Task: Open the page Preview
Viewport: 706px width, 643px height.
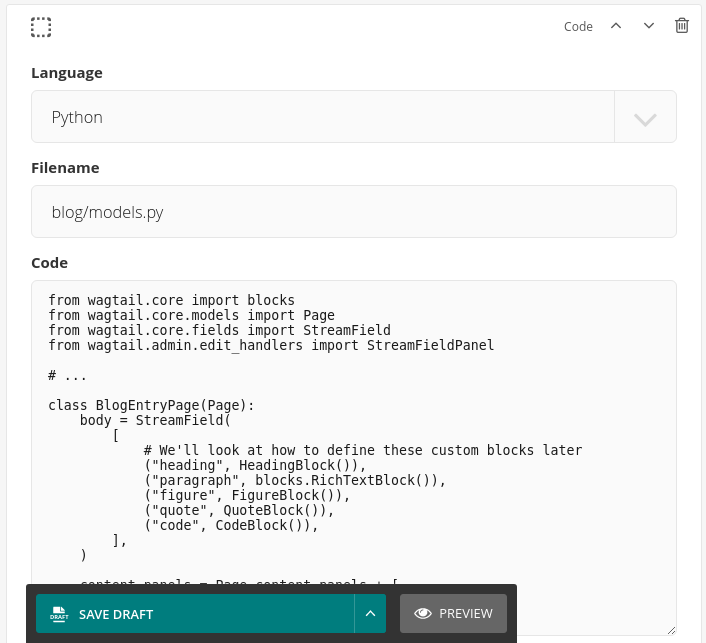Action: (x=453, y=614)
